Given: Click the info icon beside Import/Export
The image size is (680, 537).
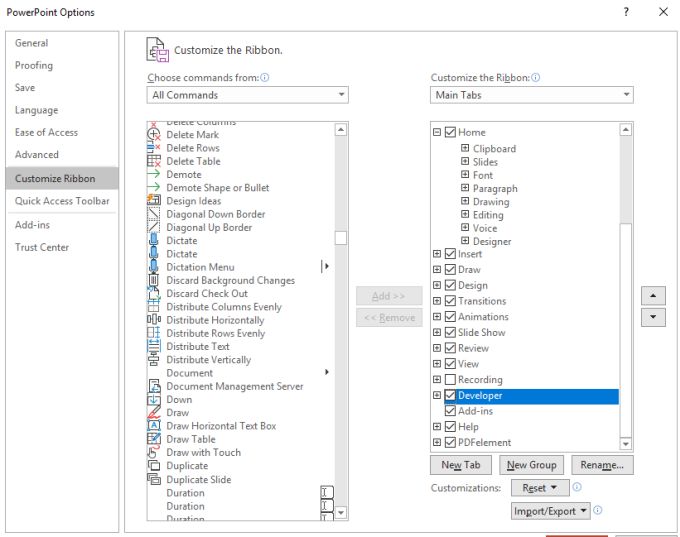Looking at the screenshot, I should tap(598, 510).
